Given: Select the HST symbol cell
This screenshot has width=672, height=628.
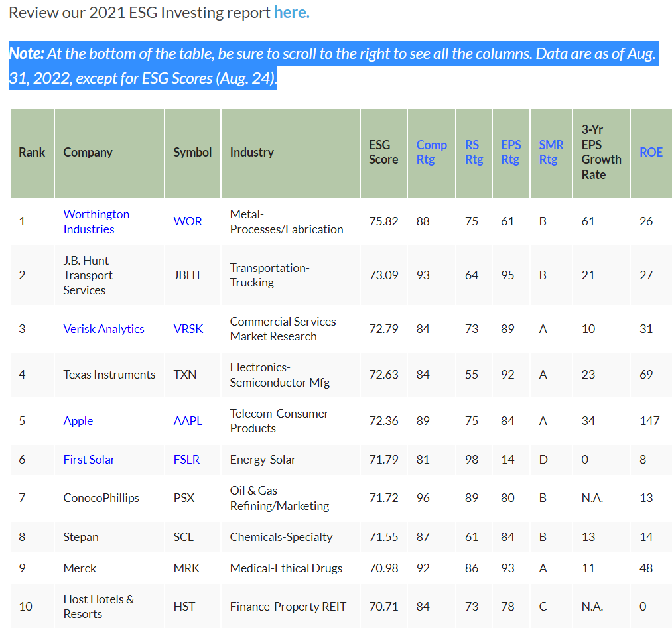Looking at the screenshot, I should point(192,607).
